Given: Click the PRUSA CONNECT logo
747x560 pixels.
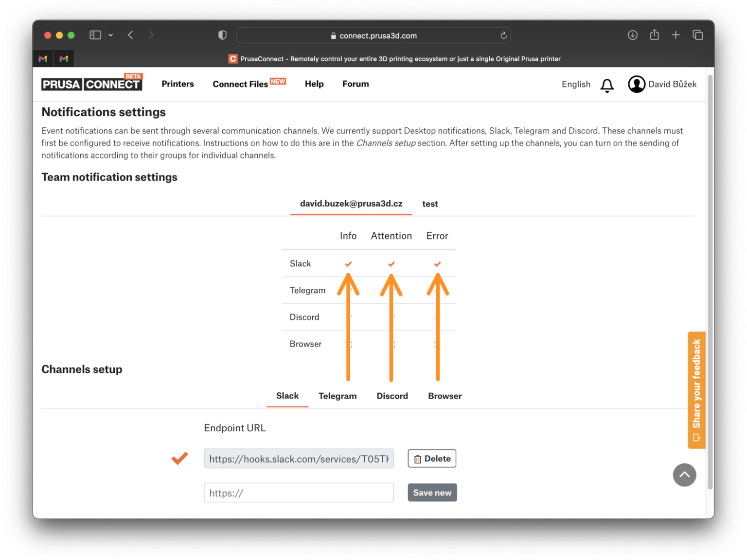Looking at the screenshot, I should (91, 83).
